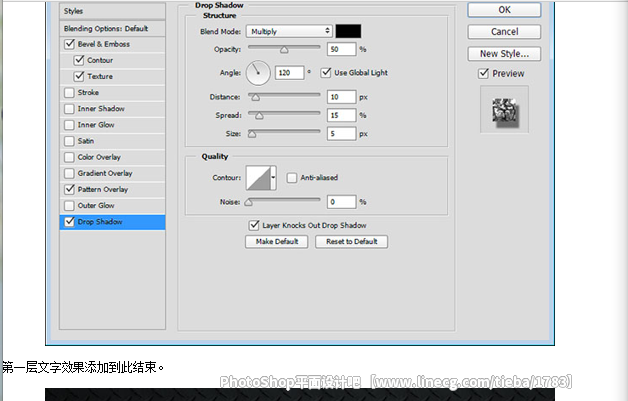Click the style preview thumbnail
The image size is (628, 401).
click(504, 109)
